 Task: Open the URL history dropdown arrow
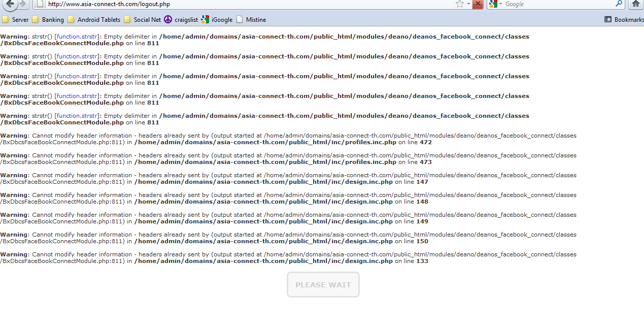point(468,4)
